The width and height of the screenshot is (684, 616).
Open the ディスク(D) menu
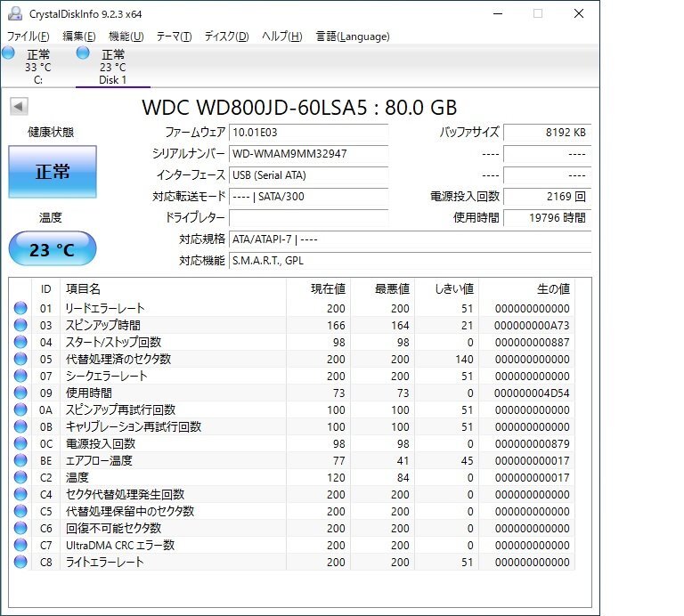point(227,36)
